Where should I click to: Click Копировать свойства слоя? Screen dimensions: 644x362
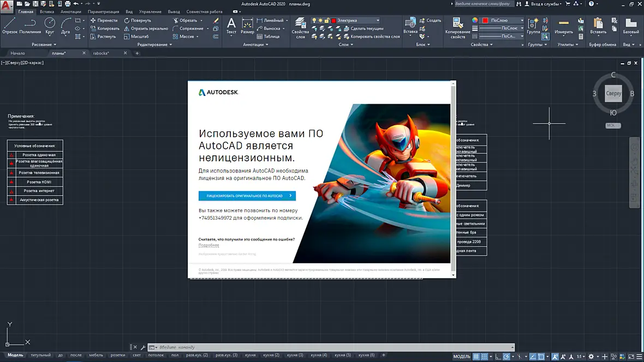pos(372,37)
